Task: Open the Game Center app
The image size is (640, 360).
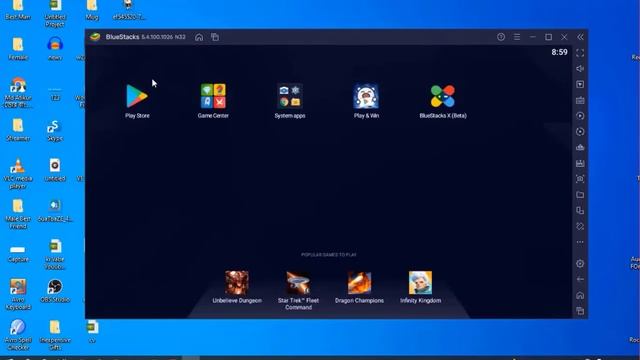Action: coord(213,96)
